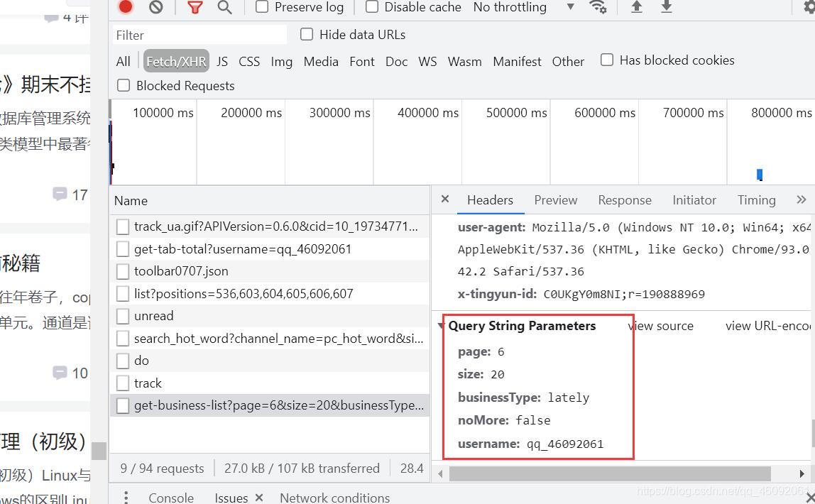Filter requests by CSS
The width and height of the screenshot is (815, 504).
(x=249, y=61)
